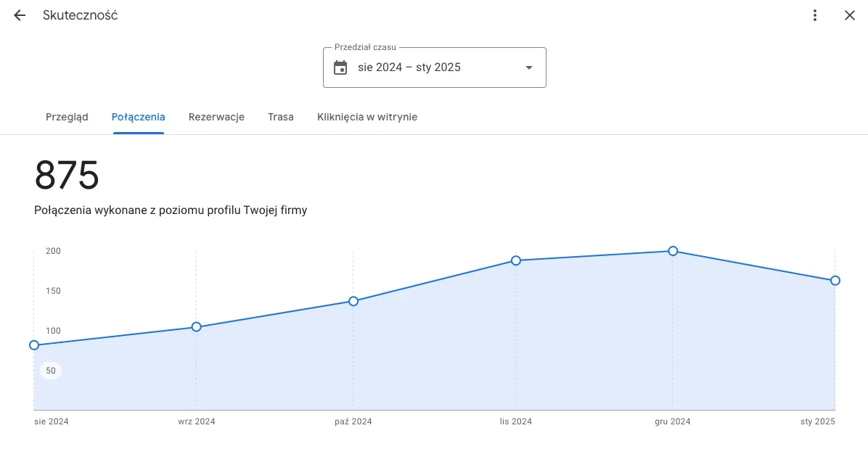Screen dimensions: 868x457
Task: Click the calendar icon in date range field
Action: click(340, 67)
